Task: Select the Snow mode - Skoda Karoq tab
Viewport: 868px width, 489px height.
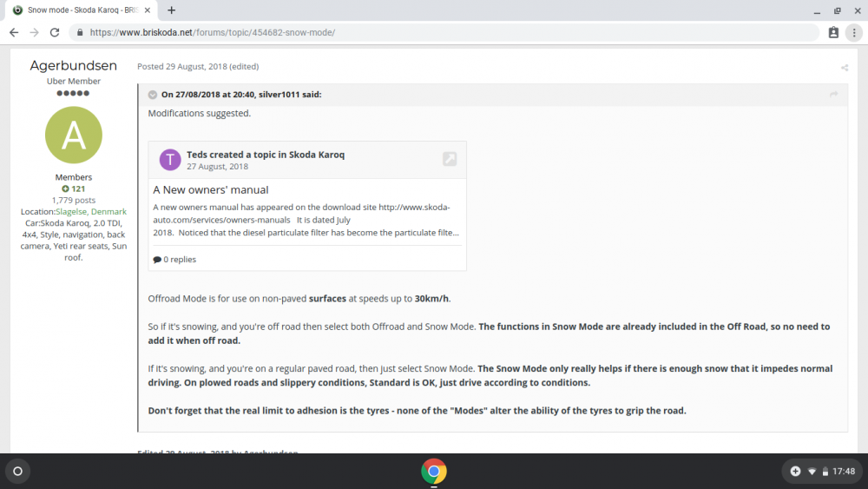Action: 82,10
